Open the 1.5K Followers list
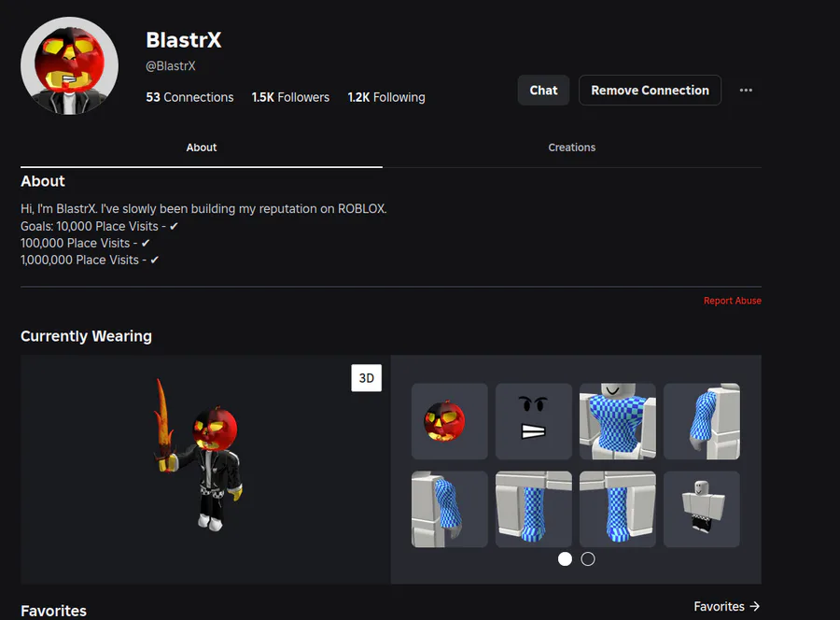Image resolution: width=840 pixels, height=620 pixels. pos(290,97)
